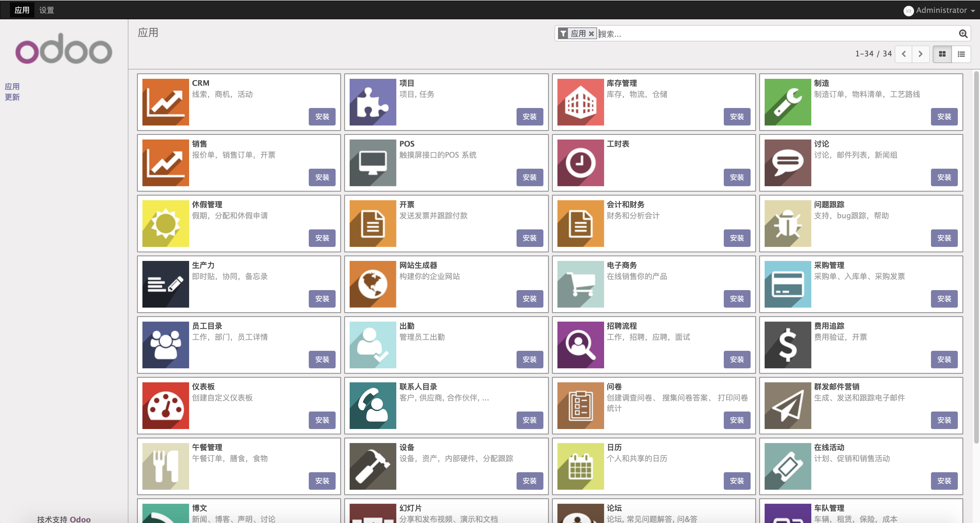
Task: Install the 休假管理 app
Action: (x=322, y=238)
